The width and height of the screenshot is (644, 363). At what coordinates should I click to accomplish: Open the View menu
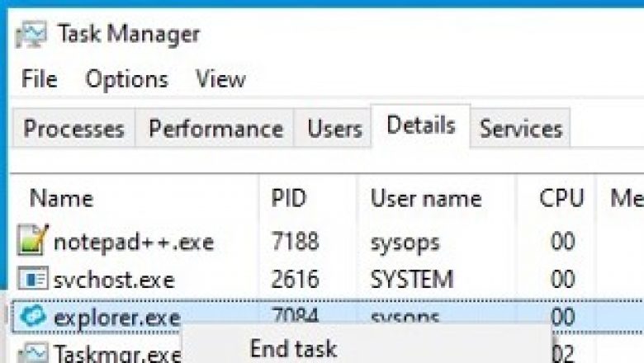coord(220,79)
